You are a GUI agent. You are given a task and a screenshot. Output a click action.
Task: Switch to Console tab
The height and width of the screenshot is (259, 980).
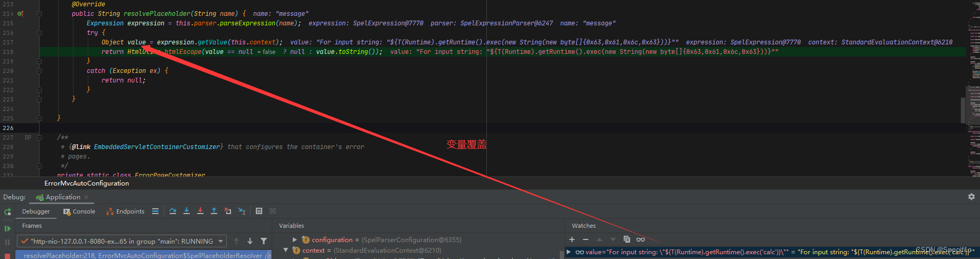[x=79, y=211]
